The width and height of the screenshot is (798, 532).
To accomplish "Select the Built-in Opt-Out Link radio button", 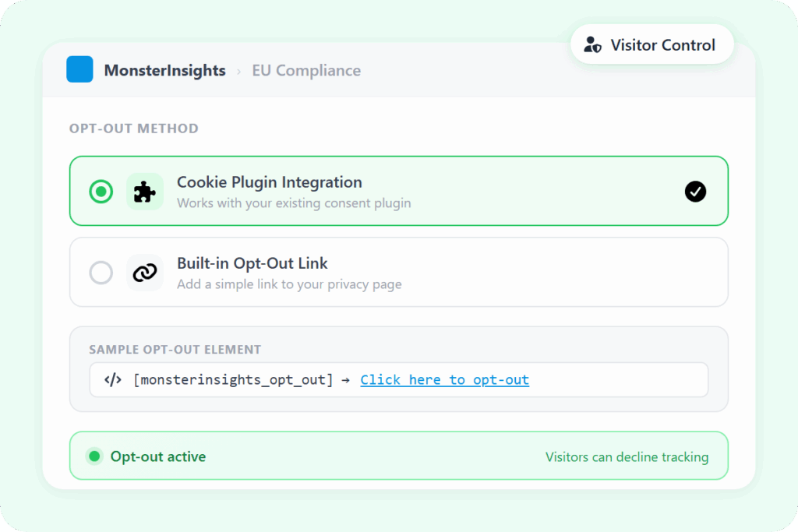I will tap(101, 273).
